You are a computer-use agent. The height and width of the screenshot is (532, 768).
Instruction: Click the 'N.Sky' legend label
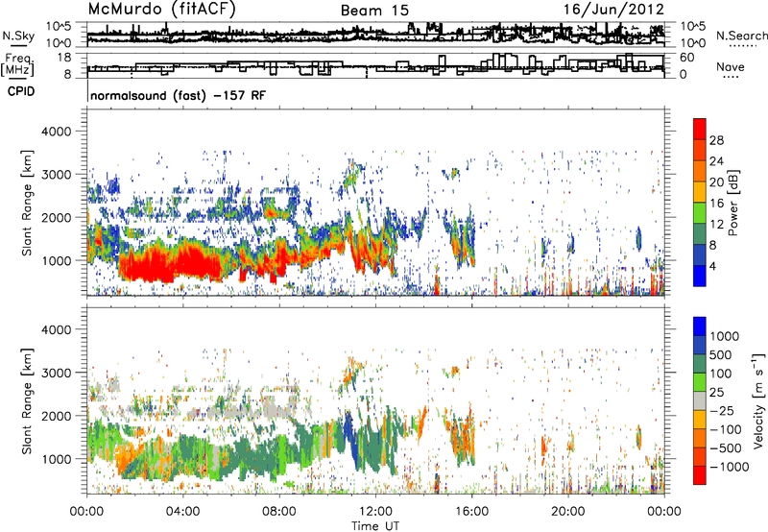tap(18, 36)
